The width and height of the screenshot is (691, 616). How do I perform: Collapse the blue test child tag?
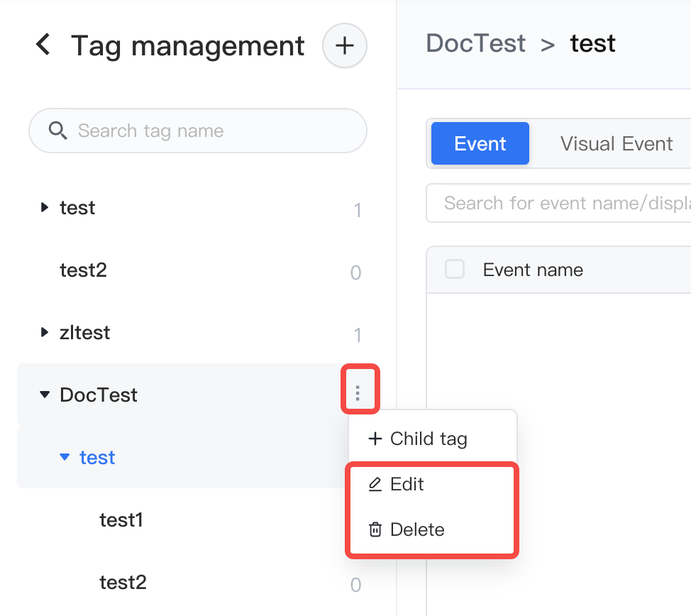(x=65, y=457)
